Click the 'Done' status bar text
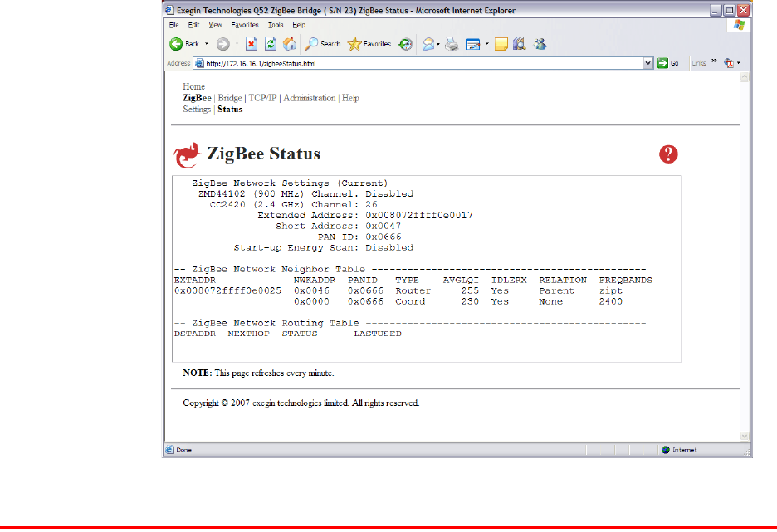Screen dimensions: 777x532 click(x=183, y=451)
